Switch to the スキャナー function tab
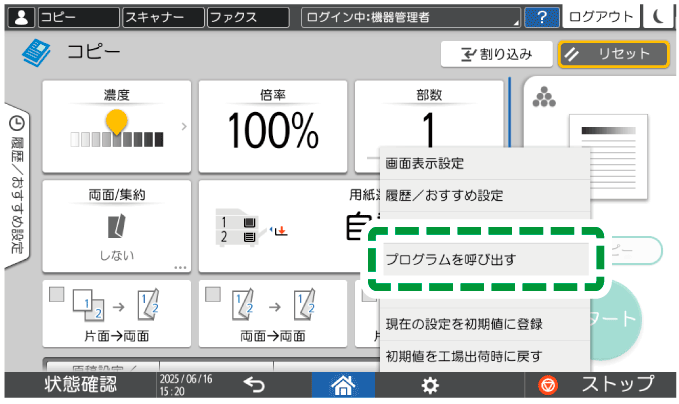This screenshot has height=404, width=679. [163, 17]
